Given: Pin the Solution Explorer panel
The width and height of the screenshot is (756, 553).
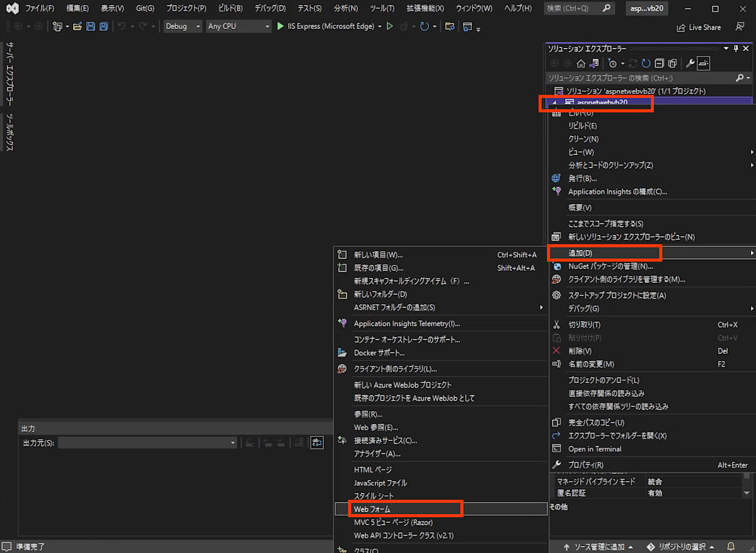Looking at the screenshot, I should pos(736,48).
